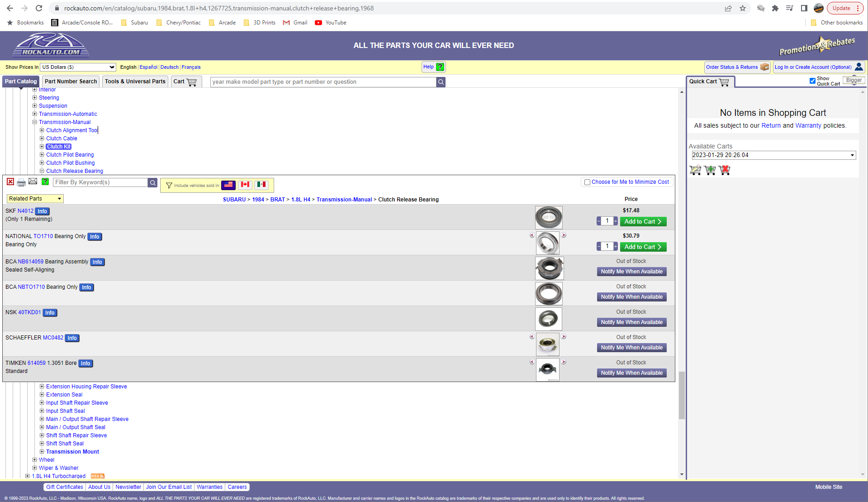Screen dimensions: 868x502
Task: Click the Filter By Keyword(s) field
Action: point(100,182)
